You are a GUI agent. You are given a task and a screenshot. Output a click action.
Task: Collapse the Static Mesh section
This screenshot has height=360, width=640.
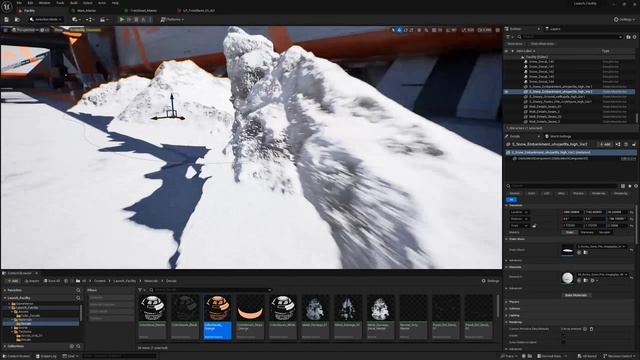pyautogui.click(x=507, y=239)
